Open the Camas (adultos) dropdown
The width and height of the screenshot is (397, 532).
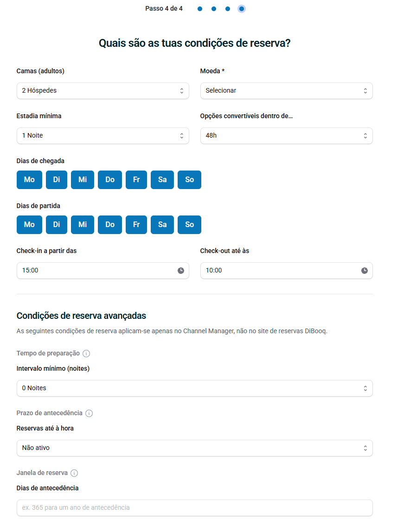[103, 91]
